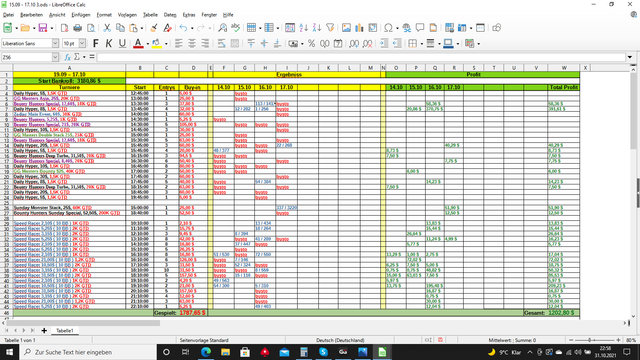The height and width of the screenshot is (360, 640).
Task: Apply the red font color swatch
Action: (138, 43)
